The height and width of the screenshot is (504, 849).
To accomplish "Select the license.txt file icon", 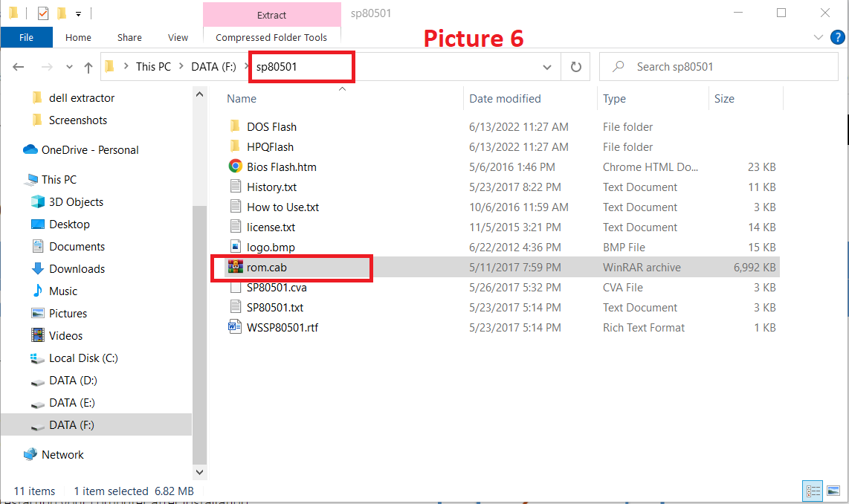I will tap(236, 227).
